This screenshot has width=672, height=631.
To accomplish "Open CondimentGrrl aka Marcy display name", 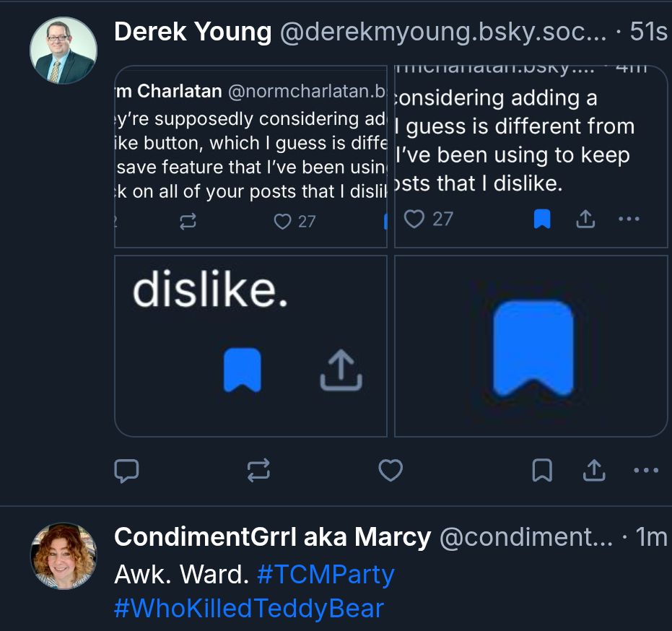I will click(x=273, y=537).
